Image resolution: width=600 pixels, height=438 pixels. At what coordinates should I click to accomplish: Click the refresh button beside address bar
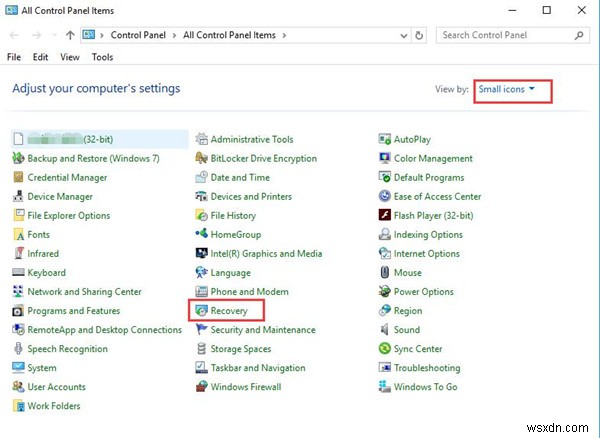click(x=419, y=36)
